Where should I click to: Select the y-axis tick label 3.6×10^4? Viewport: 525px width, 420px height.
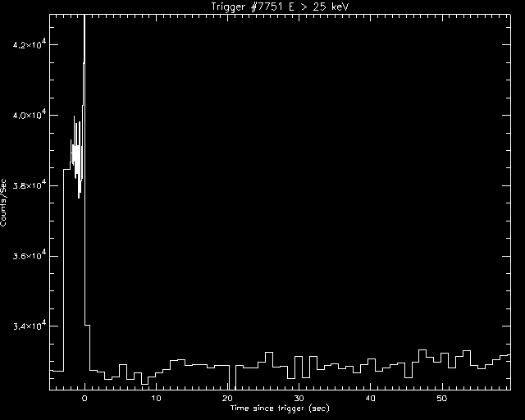(30, 255)
